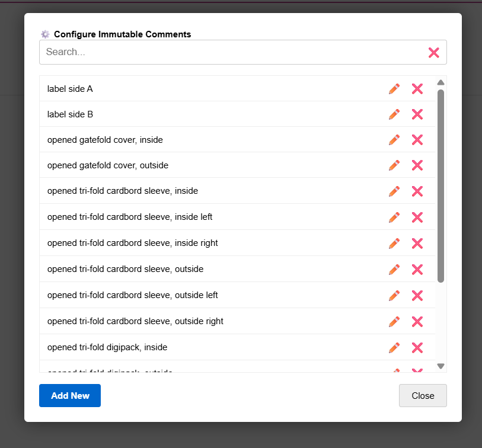This screenshot has width=482, height=448.
Task: Remove 'label side A' from the list
Action: [417, 89]
